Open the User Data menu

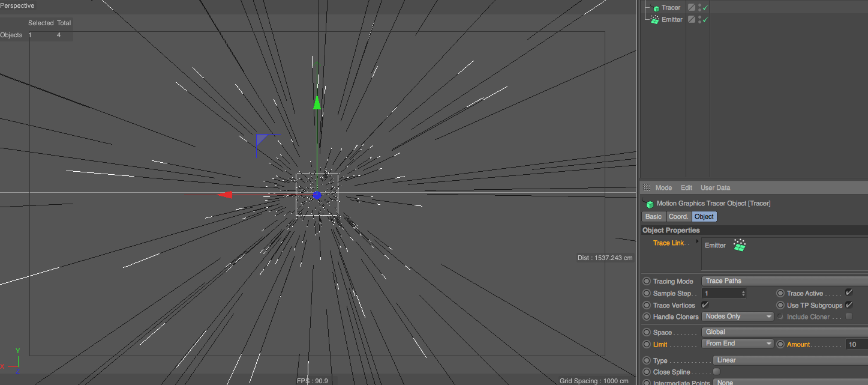tap(715, 187)
